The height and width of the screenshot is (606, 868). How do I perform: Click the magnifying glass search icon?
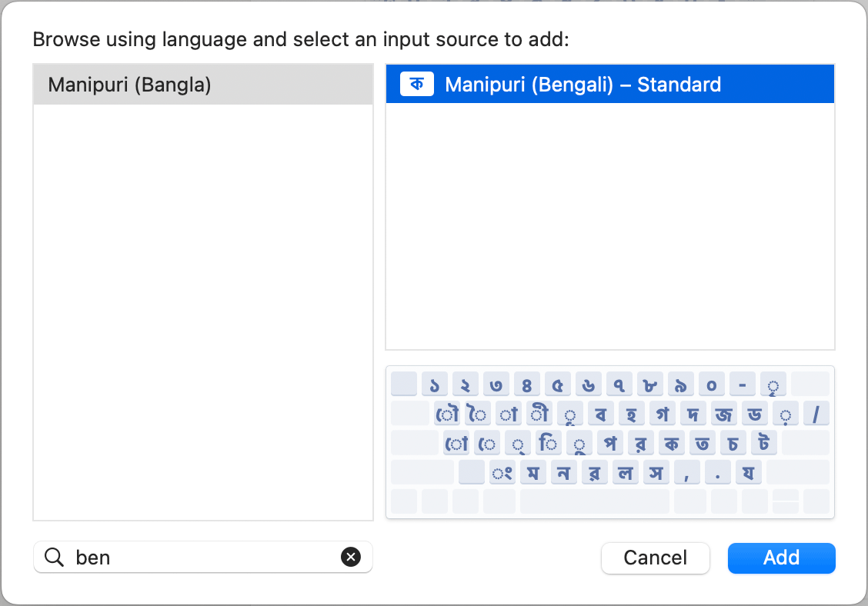click(54, 557)
